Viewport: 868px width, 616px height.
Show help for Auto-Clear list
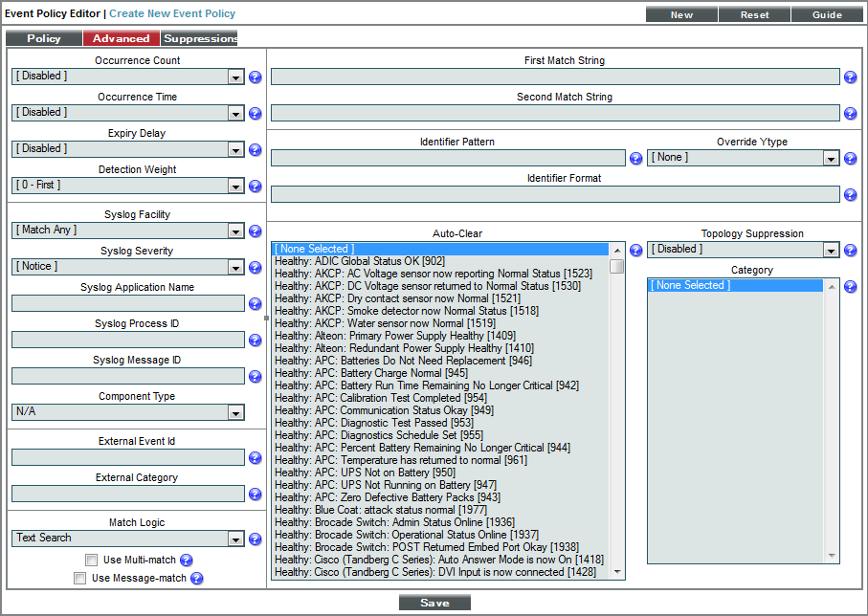click(x=635, y=251)
